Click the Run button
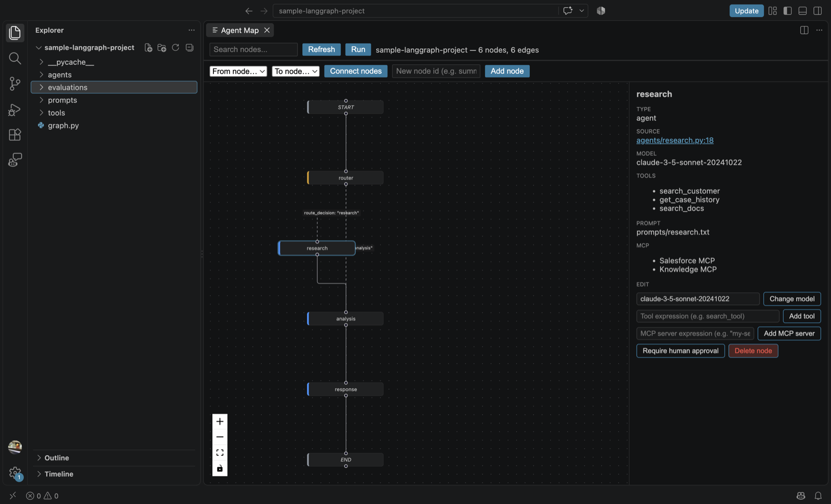Viewport: 831px width, 504px height. pyautogui.click(x=358, y=49)
